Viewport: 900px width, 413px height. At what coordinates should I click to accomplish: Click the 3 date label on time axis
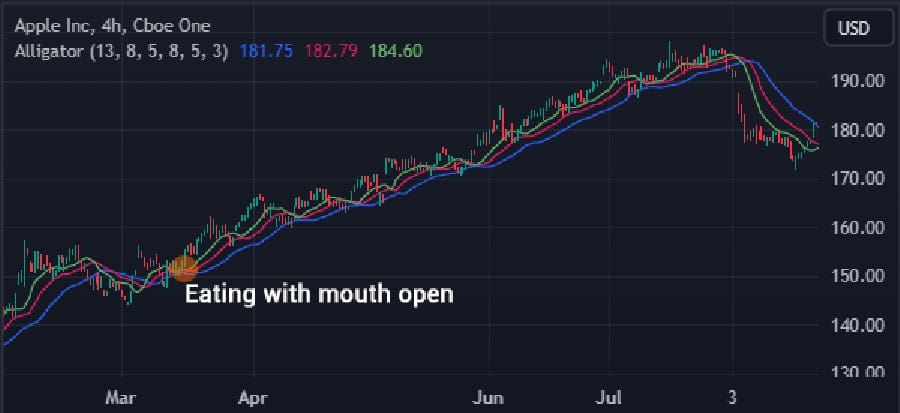point(732,398)
